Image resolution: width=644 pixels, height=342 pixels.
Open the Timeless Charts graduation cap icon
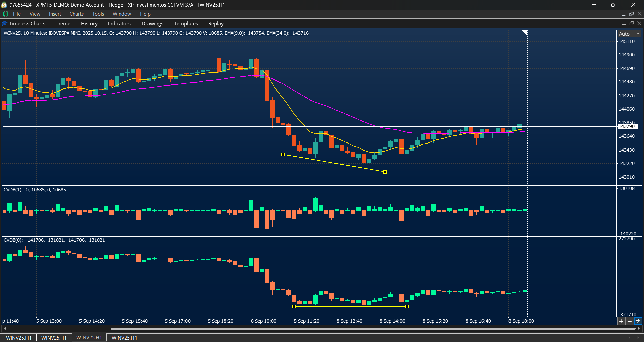pos(4,23)
